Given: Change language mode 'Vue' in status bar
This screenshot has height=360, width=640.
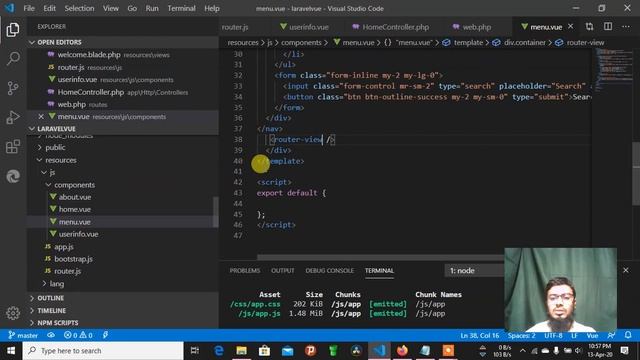Looking at the screenshot, I should (x=592, y=336).
